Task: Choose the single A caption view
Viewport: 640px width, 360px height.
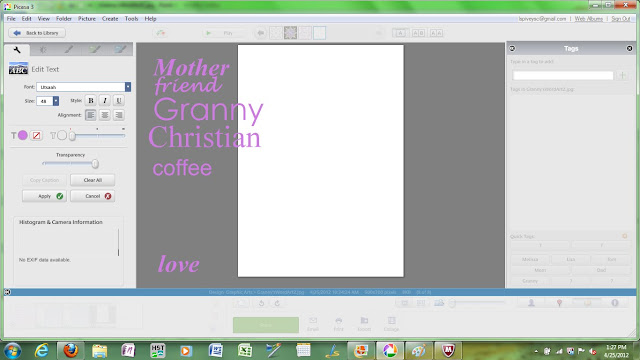Action: pos(400,33)
